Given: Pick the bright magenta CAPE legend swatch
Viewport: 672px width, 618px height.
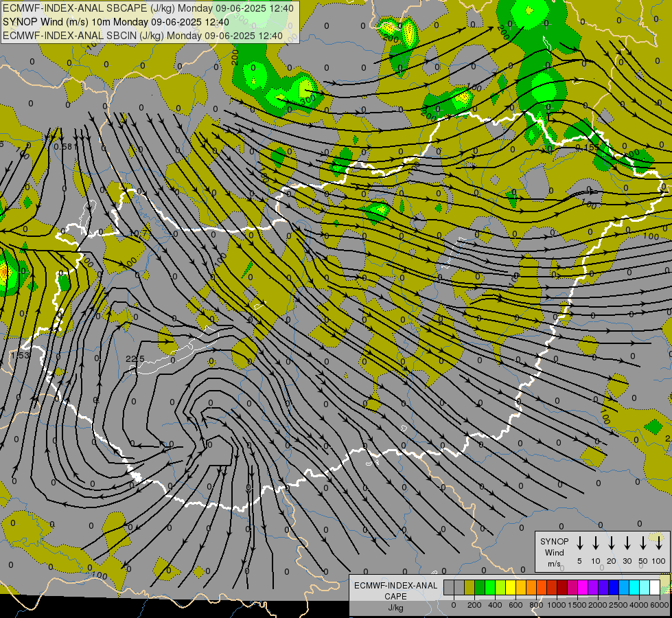Looking at the screenshot, I should click(583, 587).
